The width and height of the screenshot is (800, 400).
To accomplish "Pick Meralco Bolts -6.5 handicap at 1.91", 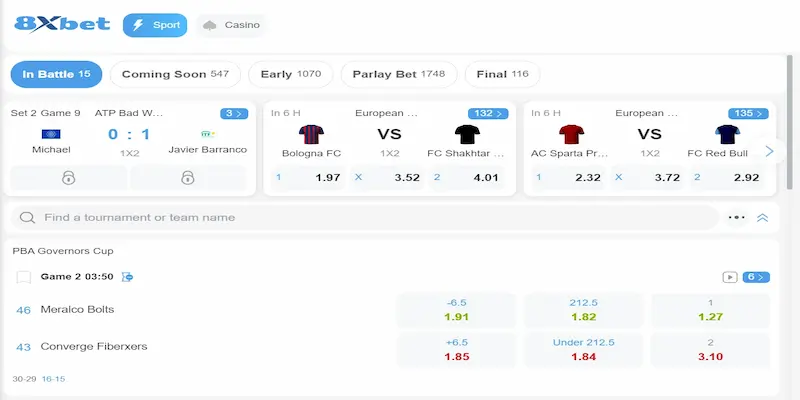I will point(456,310).
